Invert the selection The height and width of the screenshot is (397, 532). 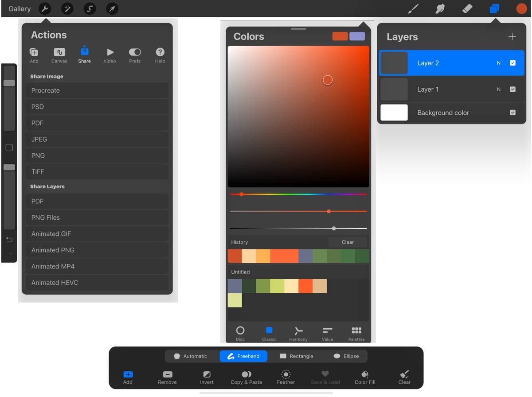(x=207, y=378)
